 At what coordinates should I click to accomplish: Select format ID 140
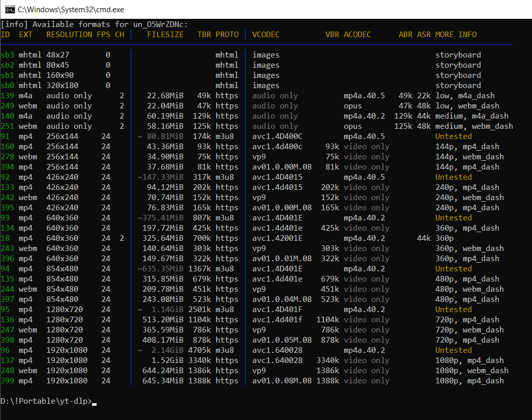(x=8, y=116)
